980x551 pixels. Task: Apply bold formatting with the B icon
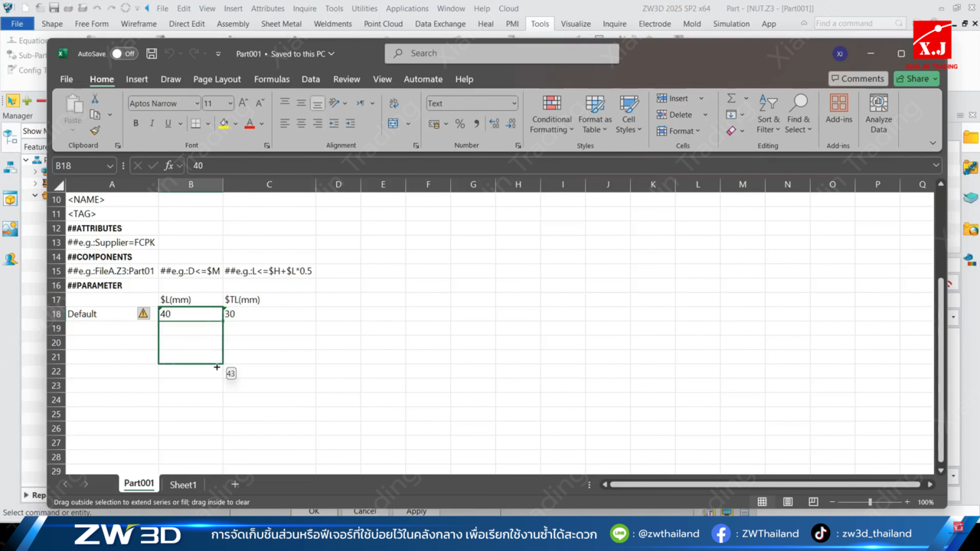tap(136, 123)
